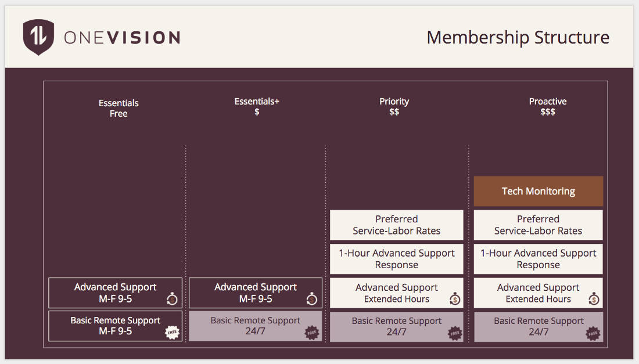Select Essentials+ Advanced Support M-F 9-5 box

click(256, 293)
